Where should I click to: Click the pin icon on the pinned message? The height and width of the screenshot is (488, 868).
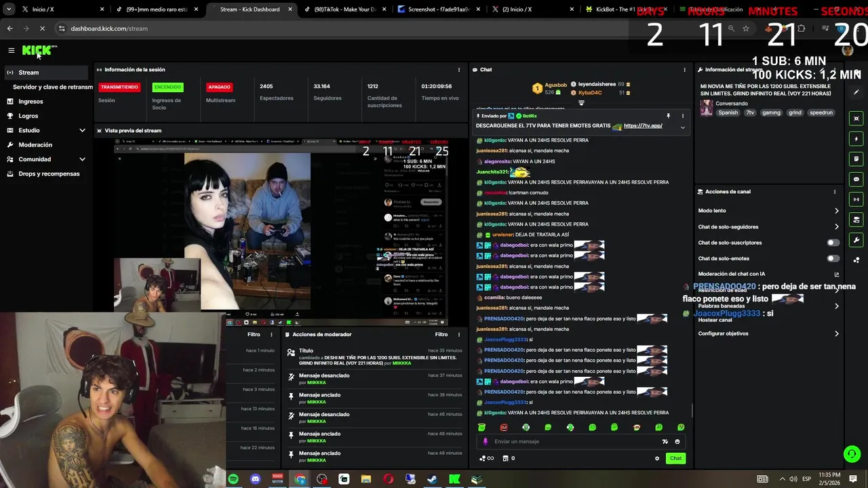668,116
